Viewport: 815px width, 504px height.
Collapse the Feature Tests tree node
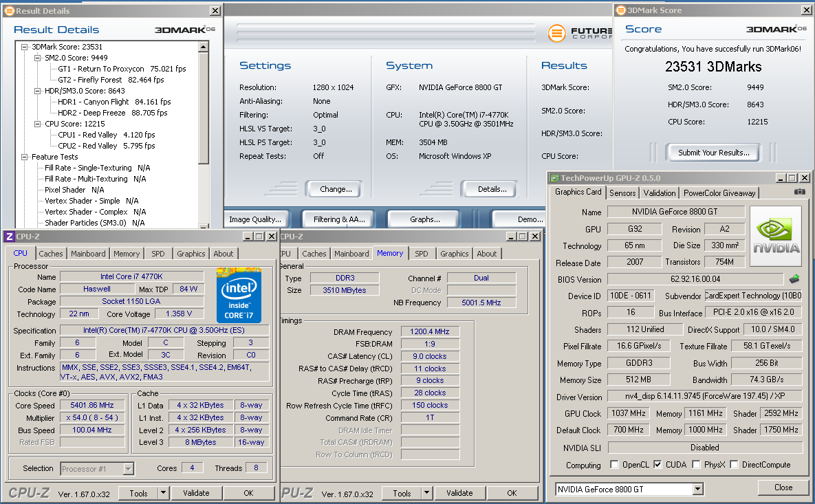tap(25, 157)
